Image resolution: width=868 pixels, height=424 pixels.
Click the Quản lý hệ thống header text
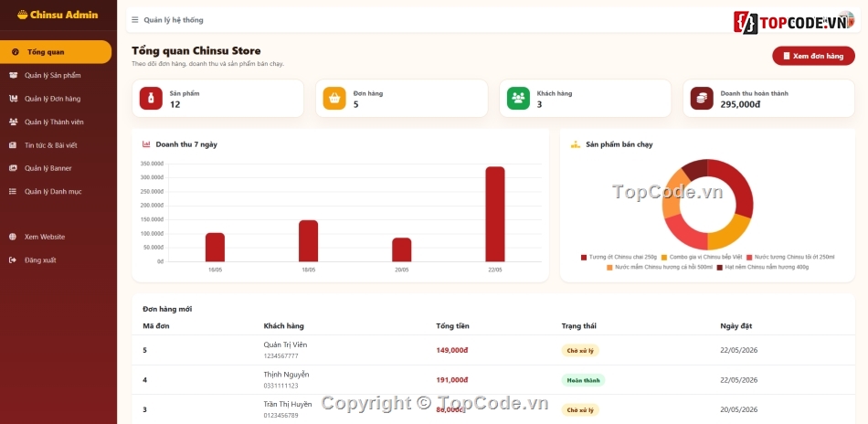tap(174, 20)
